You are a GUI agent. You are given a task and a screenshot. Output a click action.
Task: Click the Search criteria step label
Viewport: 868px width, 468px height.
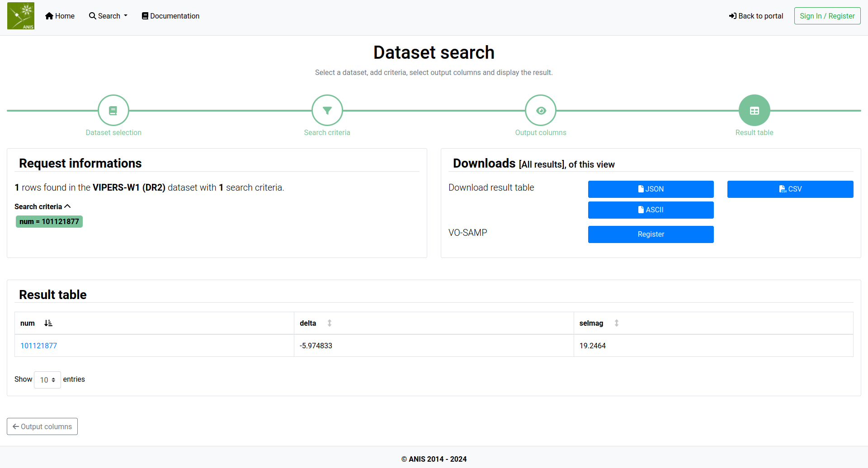(327, 132)
